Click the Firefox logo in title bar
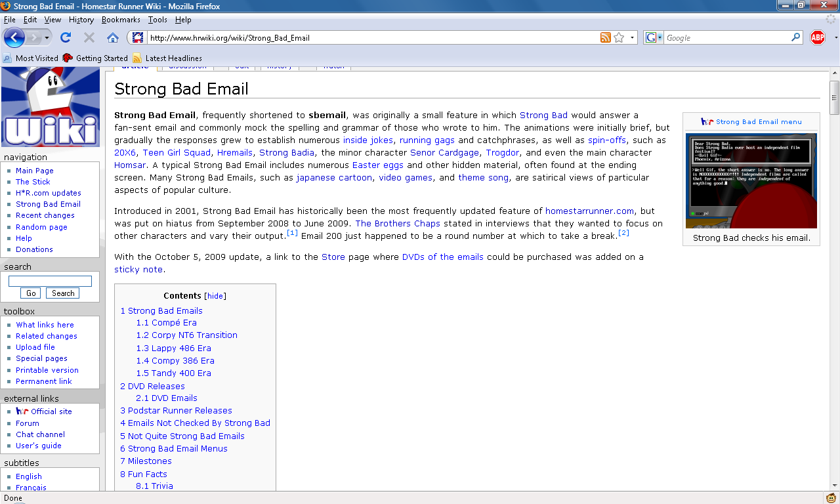 pos(7,6)
